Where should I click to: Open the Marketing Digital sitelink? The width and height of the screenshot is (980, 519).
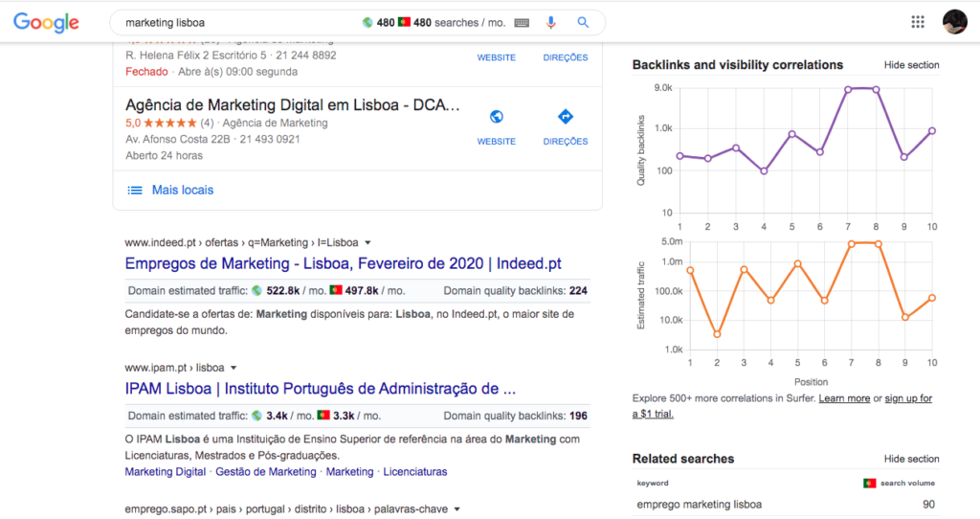tap(165, 472)
